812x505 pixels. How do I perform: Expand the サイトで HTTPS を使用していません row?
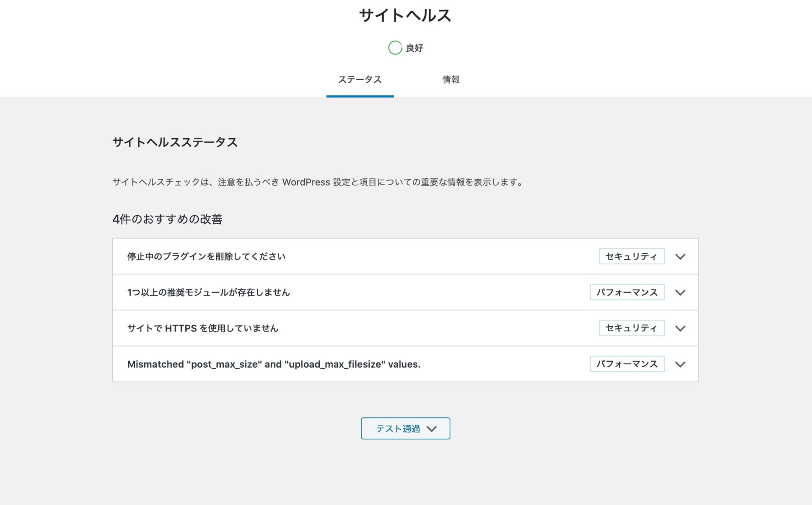pyautogui.click(x=680, y=328)
